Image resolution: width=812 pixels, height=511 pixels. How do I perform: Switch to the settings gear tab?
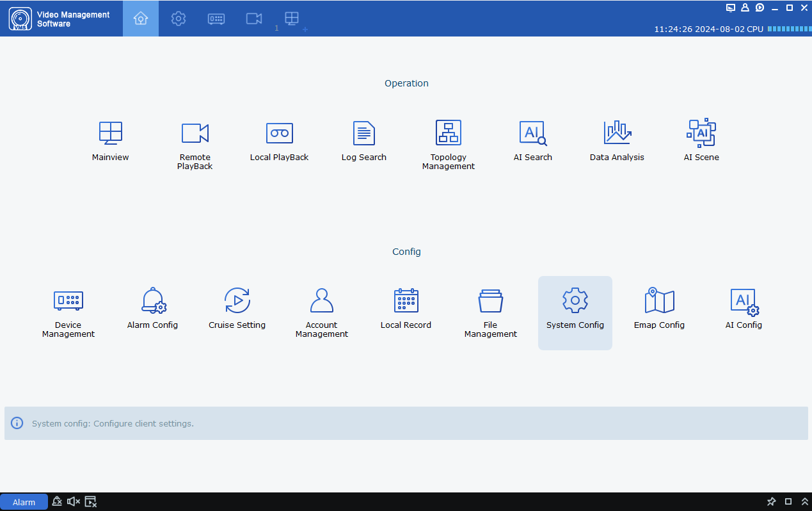tap(178, 19)
